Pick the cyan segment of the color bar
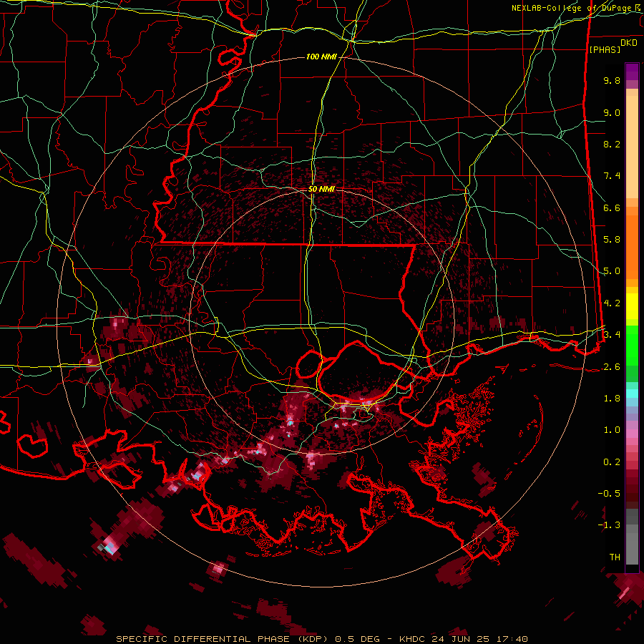The image size is (644, 644). (632, 394)
